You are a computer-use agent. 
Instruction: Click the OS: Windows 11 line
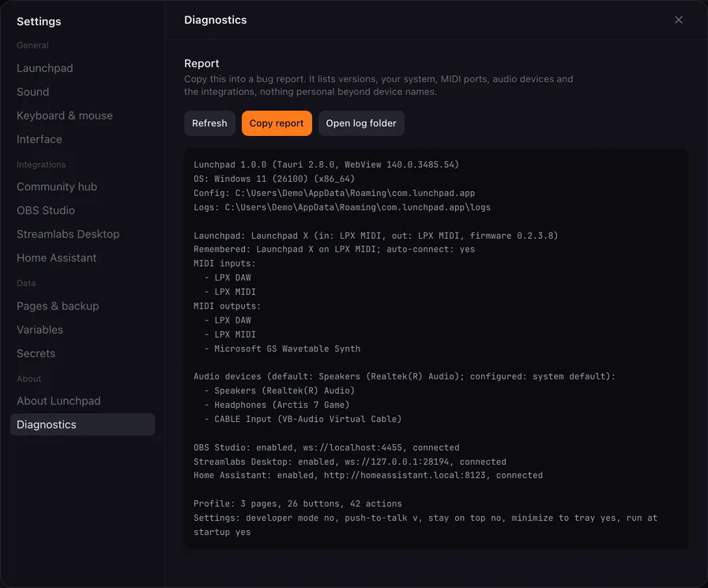pyautogui.click(x=274, y=179)
